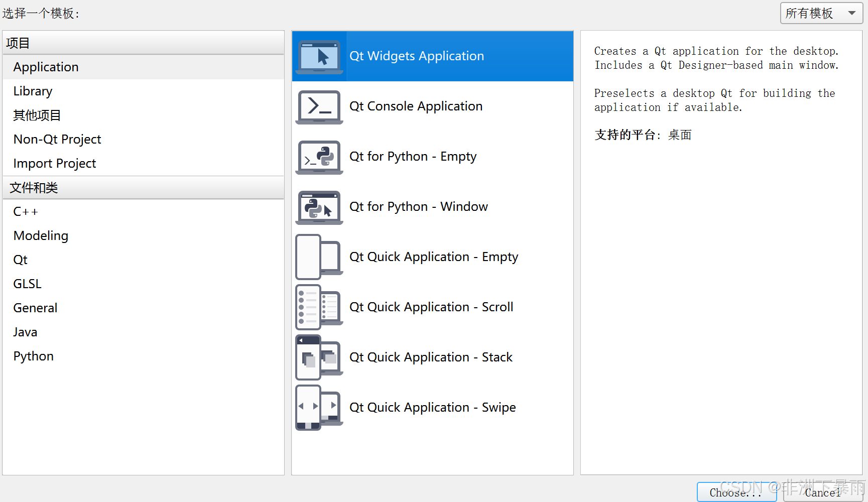Click the Qt Console Application terminal icon
868x502 pixels.
point(319,106)
